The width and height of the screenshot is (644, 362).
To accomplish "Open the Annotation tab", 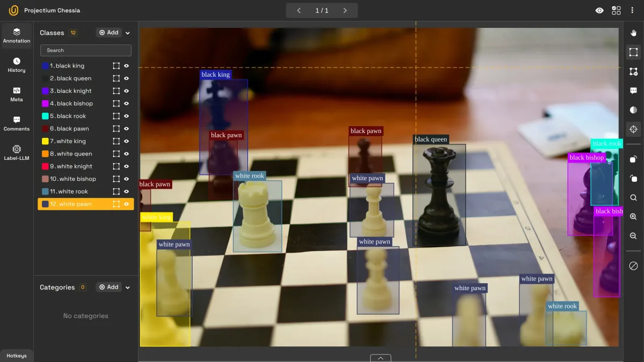I will (x=17, y=36).
